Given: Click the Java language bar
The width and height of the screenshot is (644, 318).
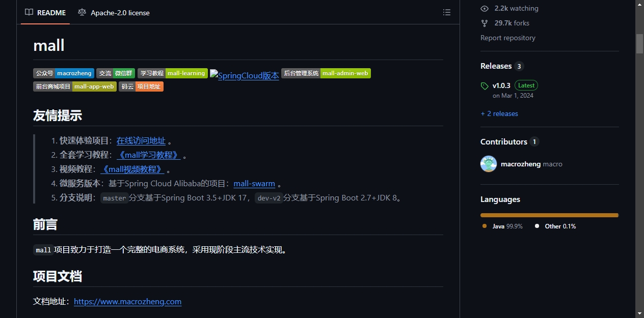Looking at the screenshot, I should [549, 215].
